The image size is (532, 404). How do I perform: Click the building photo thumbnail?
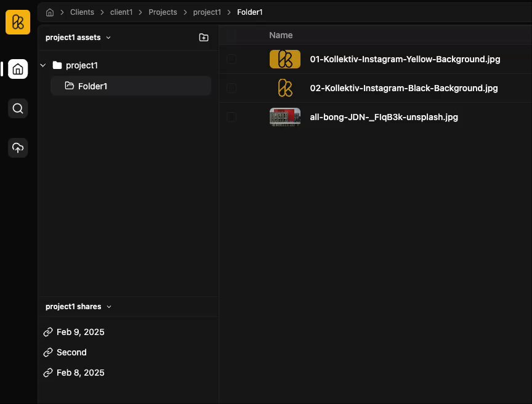coord(285,117)
